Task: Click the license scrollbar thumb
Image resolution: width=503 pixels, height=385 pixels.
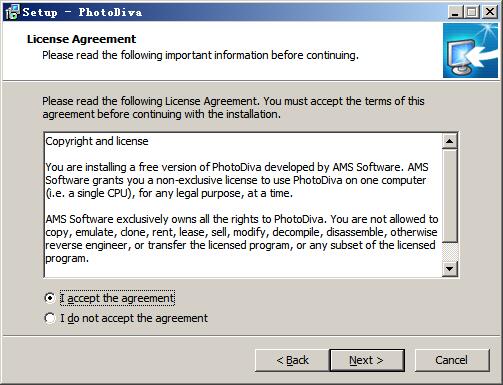Action: point(449,196)
